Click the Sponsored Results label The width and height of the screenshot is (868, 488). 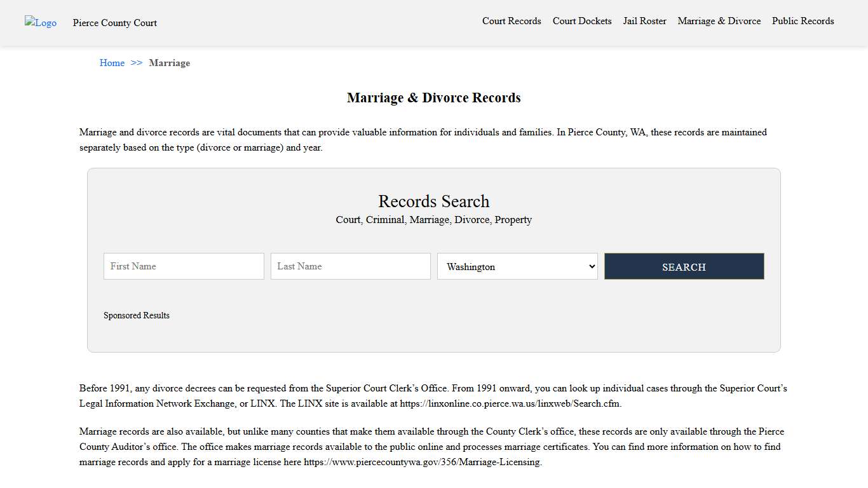pyautogui.click(x=137, y=315)
